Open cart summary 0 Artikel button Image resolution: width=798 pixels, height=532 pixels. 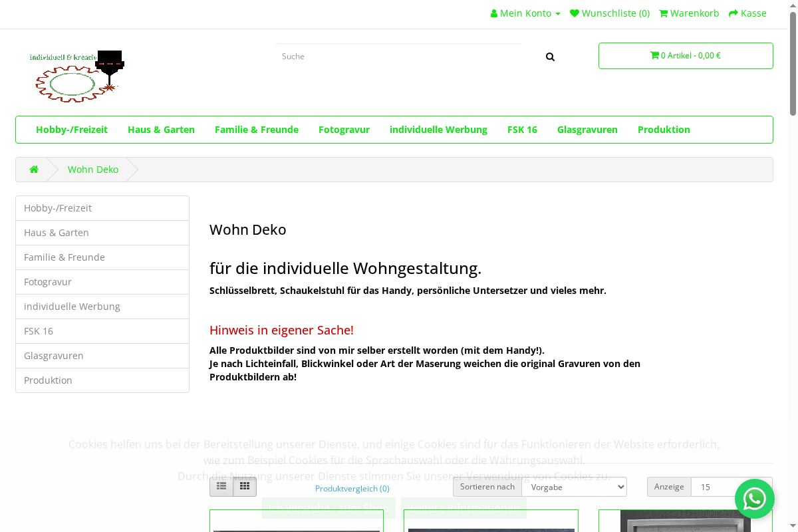point(686,56)
